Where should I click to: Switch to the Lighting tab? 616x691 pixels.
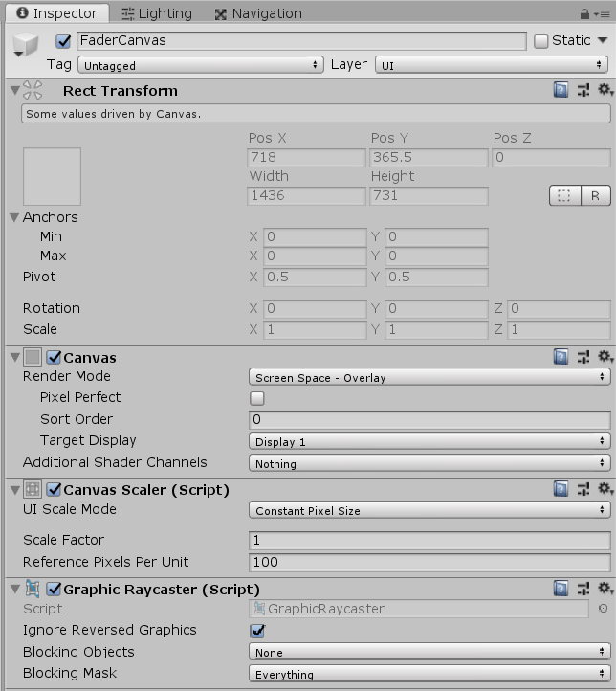157,13
